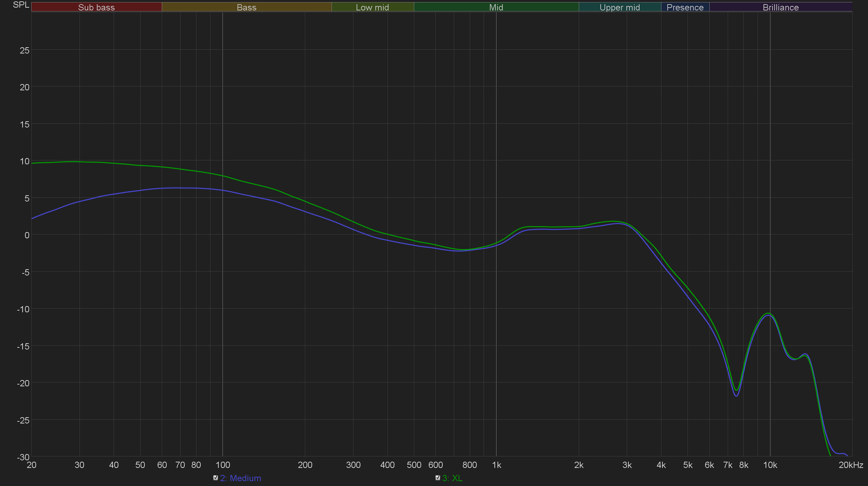The image size is (868, 486).
Task: Click the 20kHz frequency axis label
Action: tap(851, 465)
